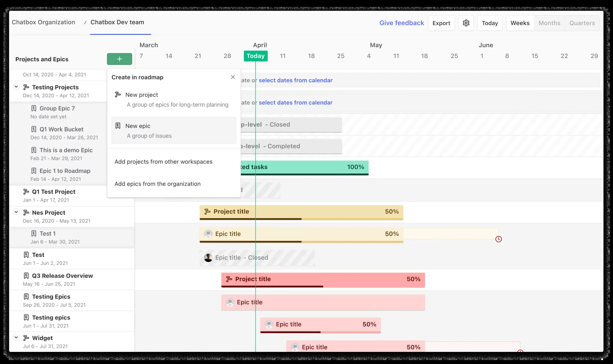
Task: Click the Export button
Action: [x=441, y=23]
